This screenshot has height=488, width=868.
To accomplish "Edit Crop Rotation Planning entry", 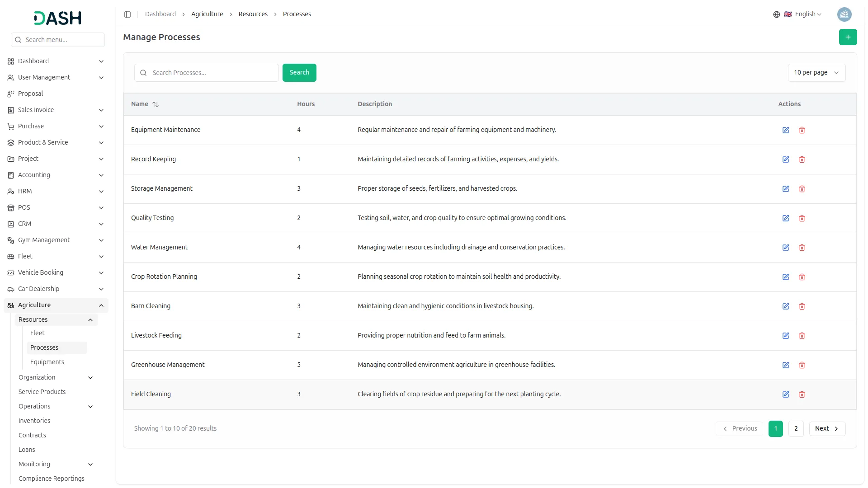I will coord(786,277).
